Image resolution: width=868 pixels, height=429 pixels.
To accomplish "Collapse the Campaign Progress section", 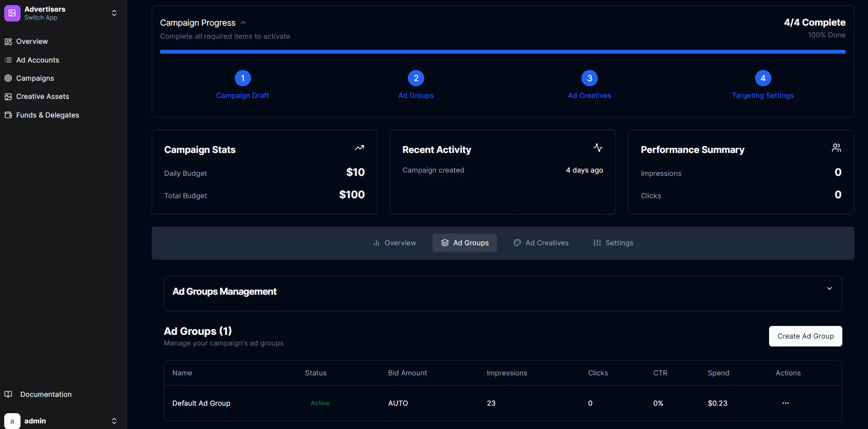I will pos(243,23).
